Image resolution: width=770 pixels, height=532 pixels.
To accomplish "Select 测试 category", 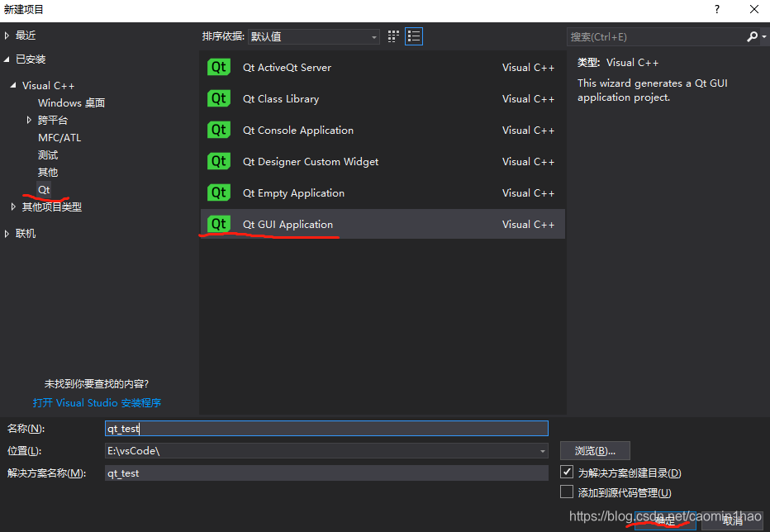I will click(x=48, y=154).
